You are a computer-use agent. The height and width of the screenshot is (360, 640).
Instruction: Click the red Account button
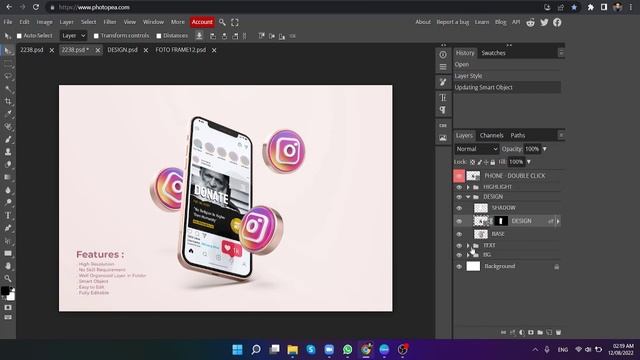[202, 22]
